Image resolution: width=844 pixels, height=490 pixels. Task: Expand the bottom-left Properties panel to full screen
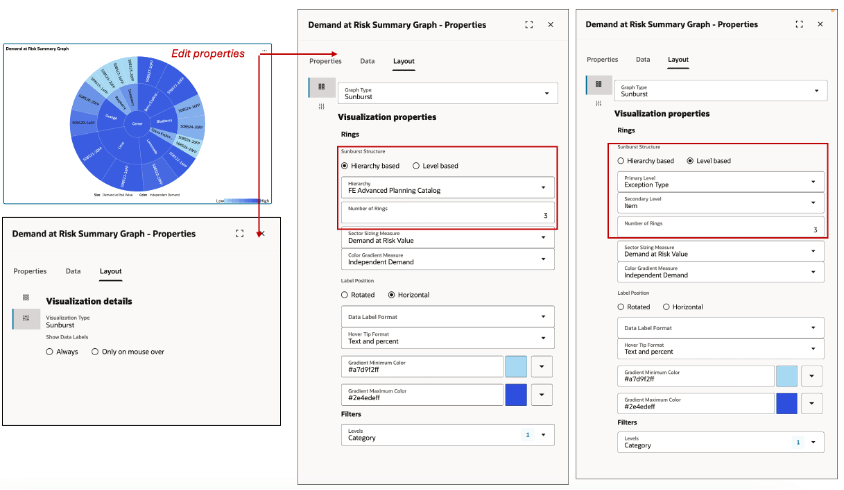click(240, 233)
